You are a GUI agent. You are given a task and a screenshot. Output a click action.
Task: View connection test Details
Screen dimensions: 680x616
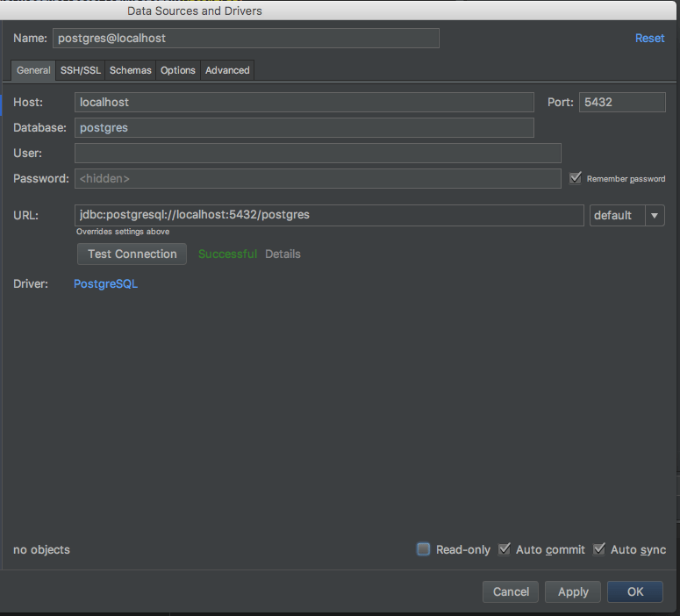pos(283,254)
